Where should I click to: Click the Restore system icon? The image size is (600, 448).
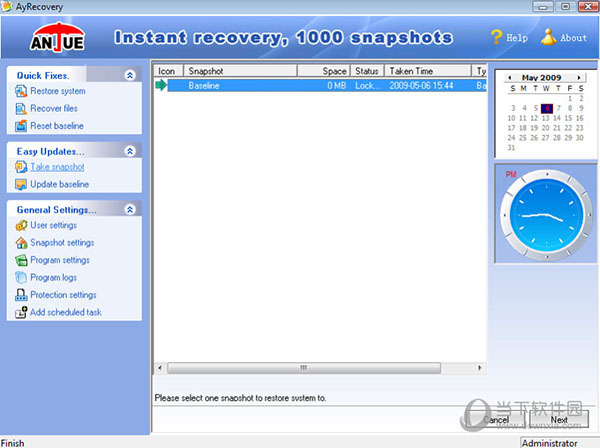[x=21, y=91]
